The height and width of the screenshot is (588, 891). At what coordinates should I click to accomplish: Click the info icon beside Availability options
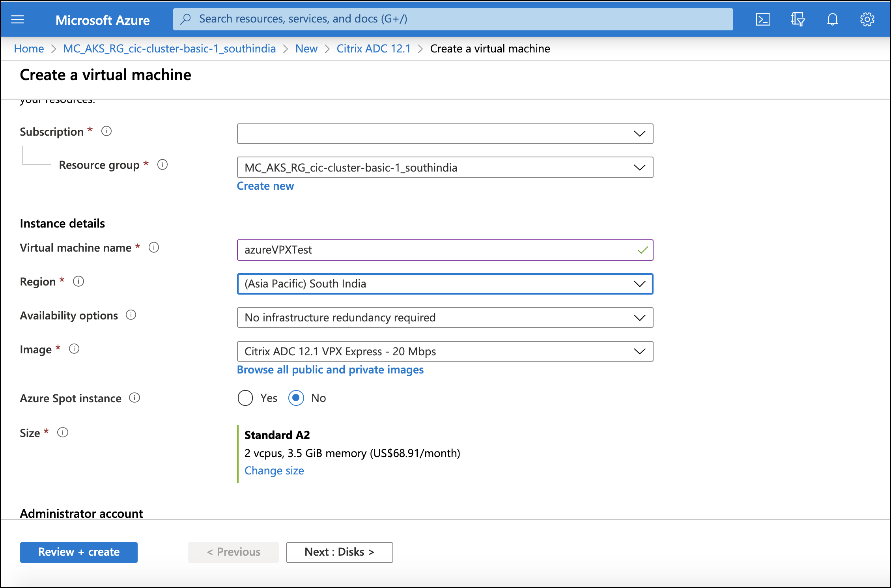pyautogui.click(x=131, y=315)
